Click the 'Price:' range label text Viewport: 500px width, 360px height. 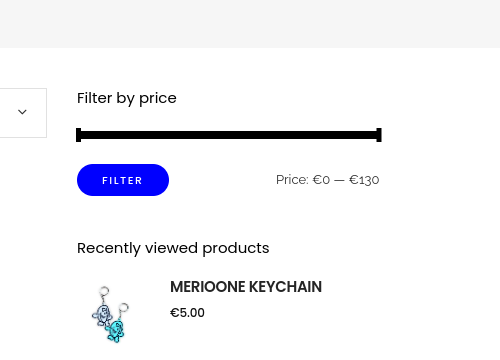[x=293, y=180]
